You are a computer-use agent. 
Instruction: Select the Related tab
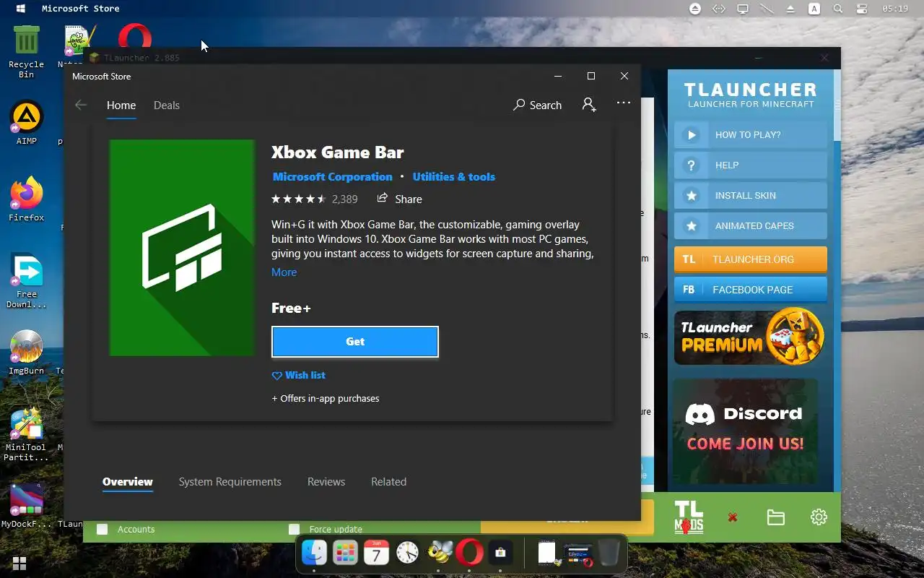[388, 482]
